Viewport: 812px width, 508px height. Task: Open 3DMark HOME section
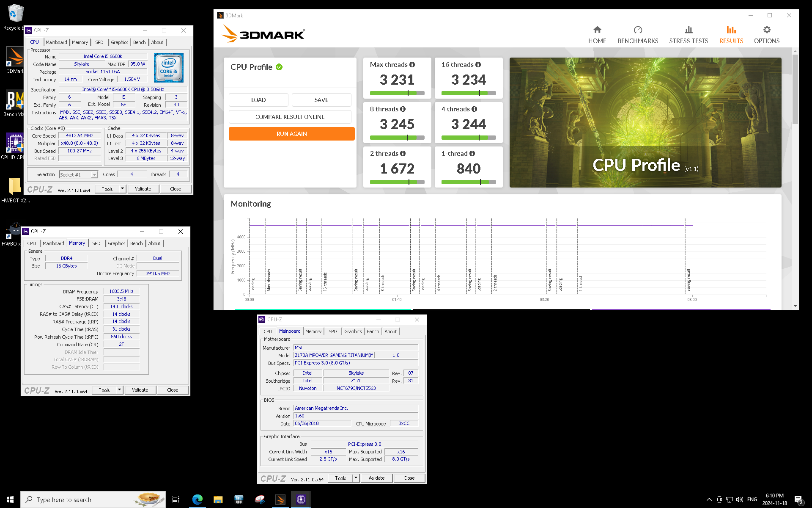tap(597, 35)
